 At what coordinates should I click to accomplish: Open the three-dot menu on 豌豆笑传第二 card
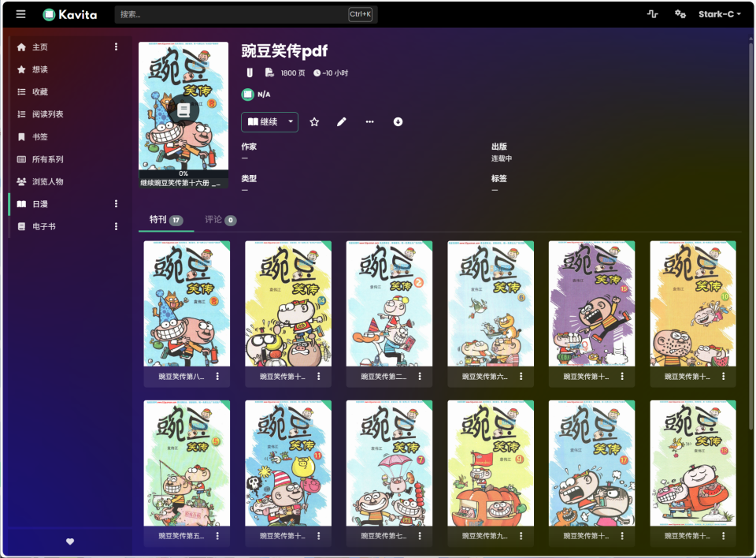pyautogui.click(x=421, y=378)
